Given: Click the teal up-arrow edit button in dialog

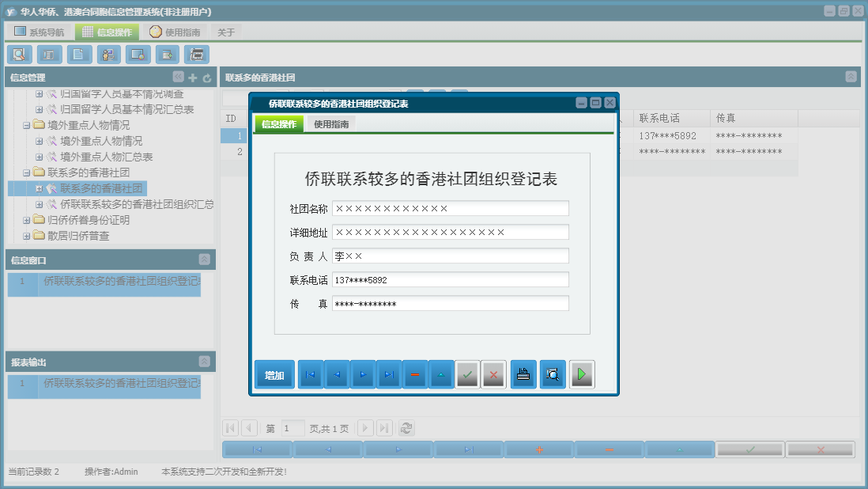Looking at the screenshot, I should tap(440, 375).
